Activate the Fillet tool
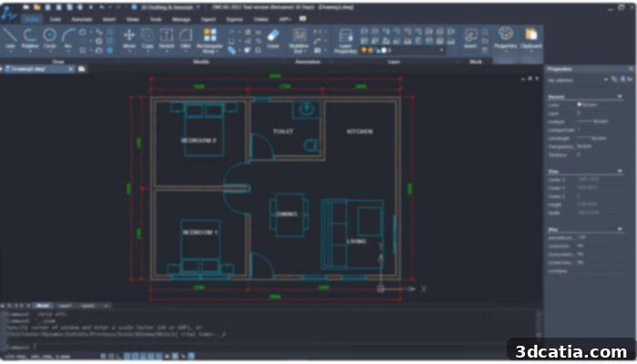 pyautogui.click(x=186, y=38)
